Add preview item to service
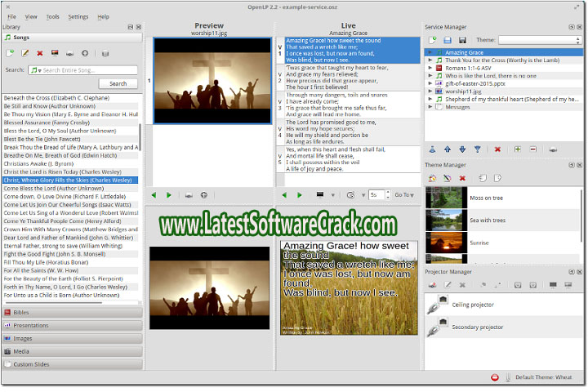This screenshot has height=392, width=588. [x=204, y=195]
